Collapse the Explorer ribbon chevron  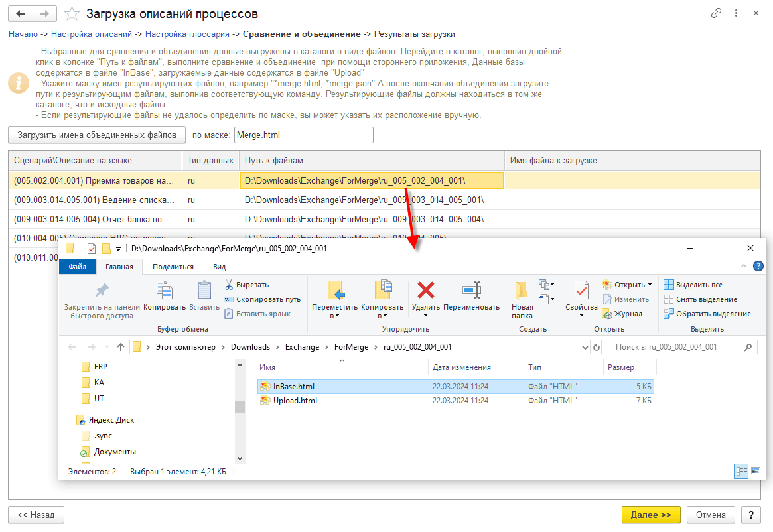tap(743, 266)
